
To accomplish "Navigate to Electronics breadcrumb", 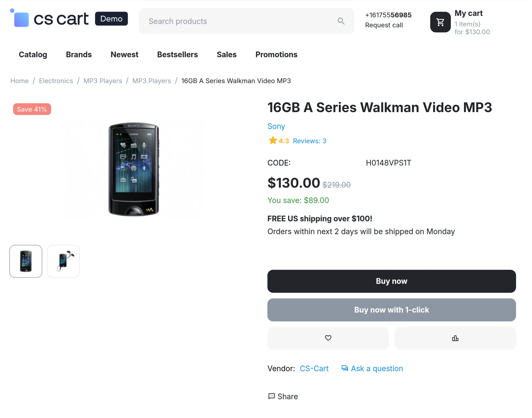I will pyautogui.click(x=56, y=81).
